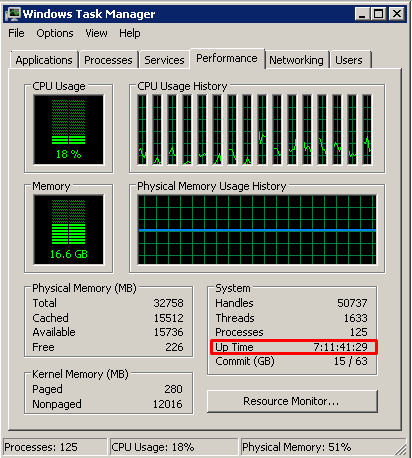Click the Memory 16.6 GB gauge meter
412x458 pixels.
[x=69, y=230]
